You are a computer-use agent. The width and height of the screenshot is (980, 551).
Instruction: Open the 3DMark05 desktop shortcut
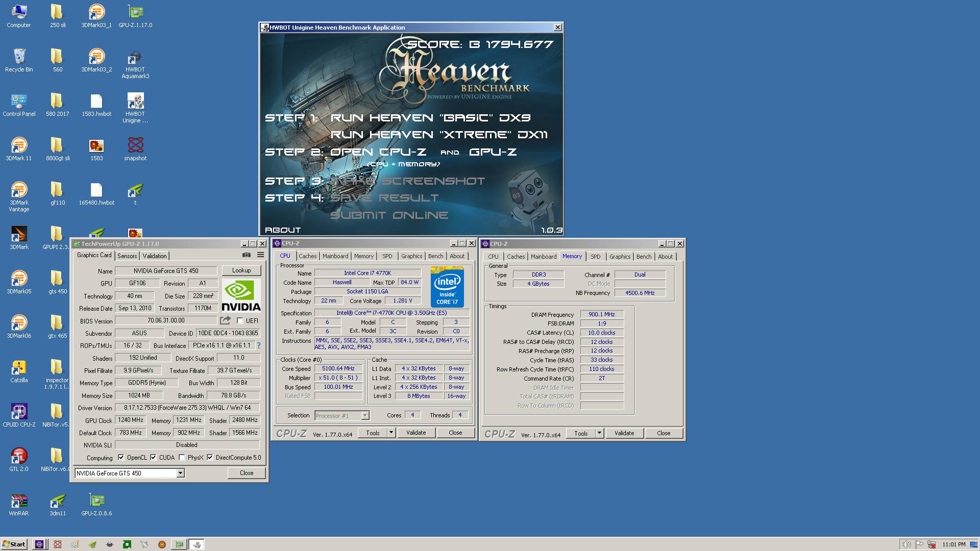(x=19, y=283)
